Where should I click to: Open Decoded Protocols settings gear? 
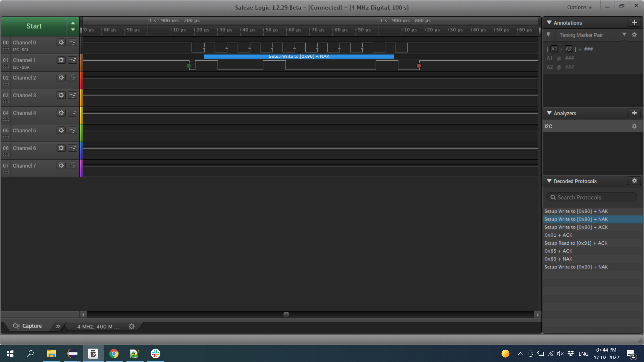click(634, 181)
